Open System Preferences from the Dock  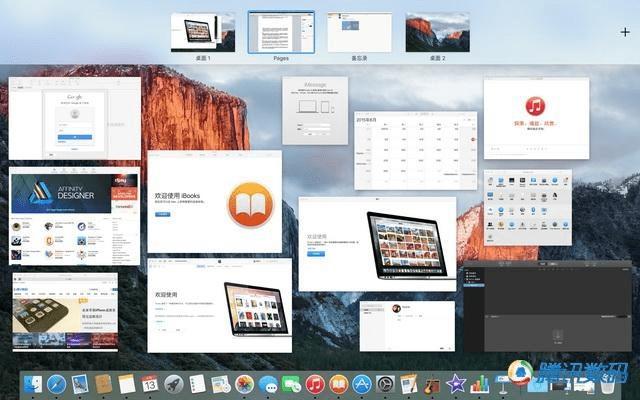click(x=385, y=384)
